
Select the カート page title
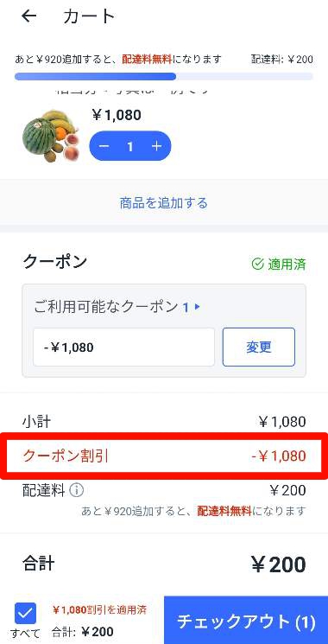pyautogui.click(x=89, y=16)
